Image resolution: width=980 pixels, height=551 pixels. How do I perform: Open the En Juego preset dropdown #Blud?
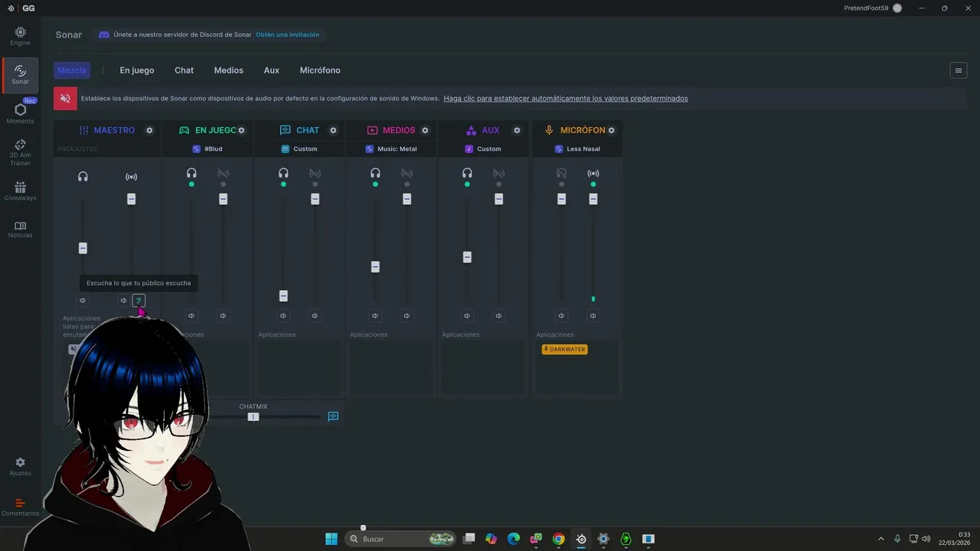click(x=207, y=148)
